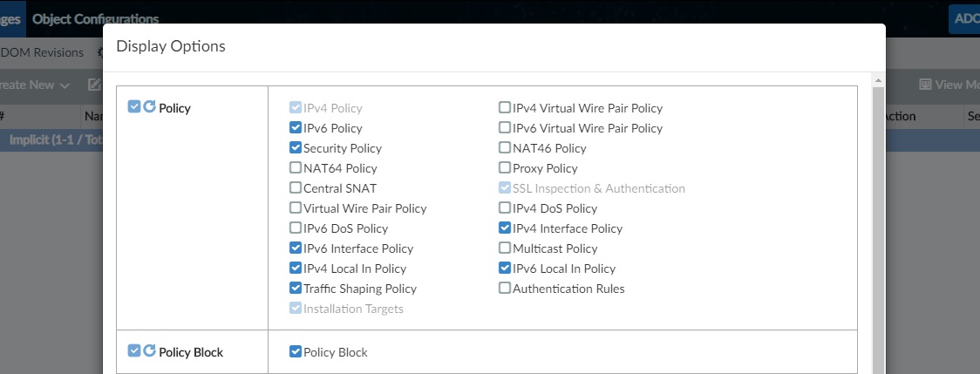The width and height of the screenshot is (980, 374).
Task: Disable the Security Policy option
Action: point(296,148)
